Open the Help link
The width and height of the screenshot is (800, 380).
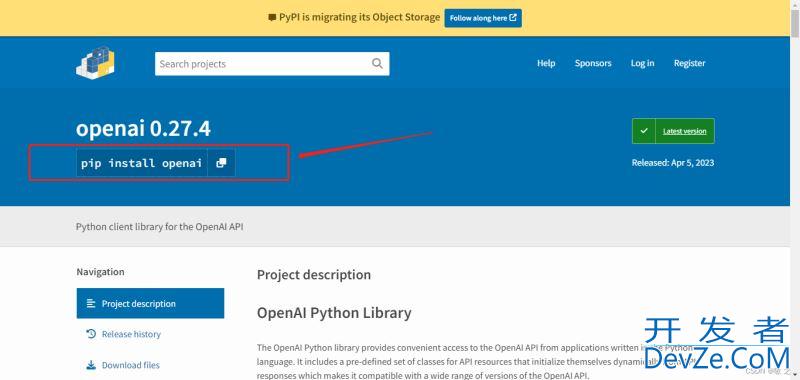[546, 63]
